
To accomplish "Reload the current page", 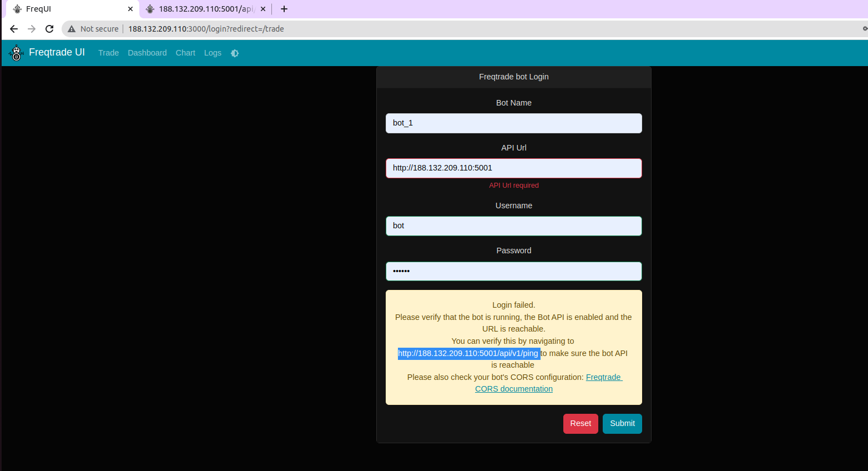I will (x=49, y=29).
